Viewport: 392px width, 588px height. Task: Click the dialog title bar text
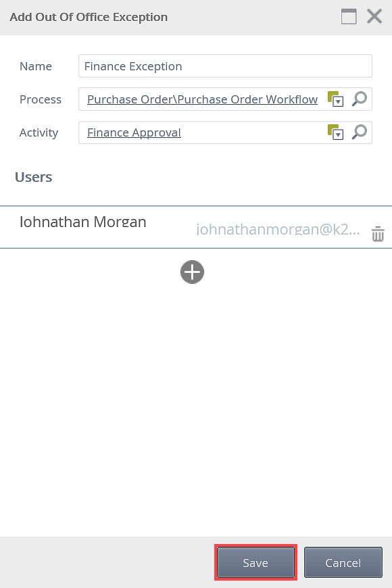tap(89, 17)
